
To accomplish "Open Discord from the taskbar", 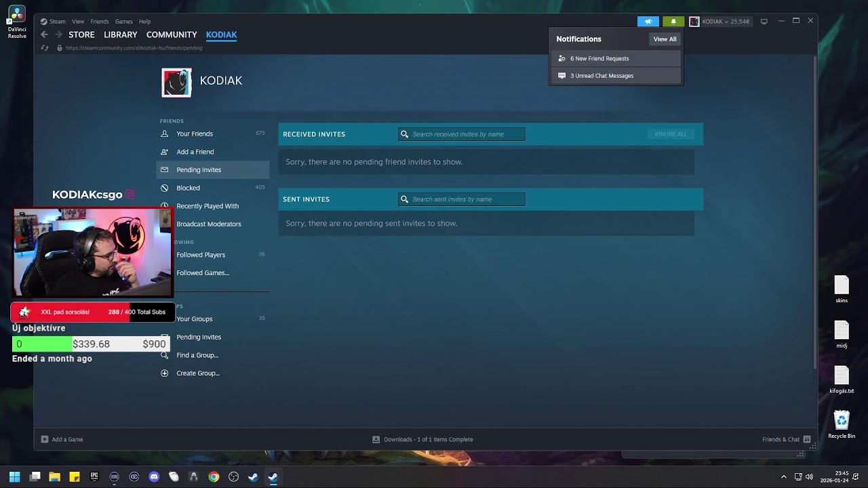I will (154, 476).
